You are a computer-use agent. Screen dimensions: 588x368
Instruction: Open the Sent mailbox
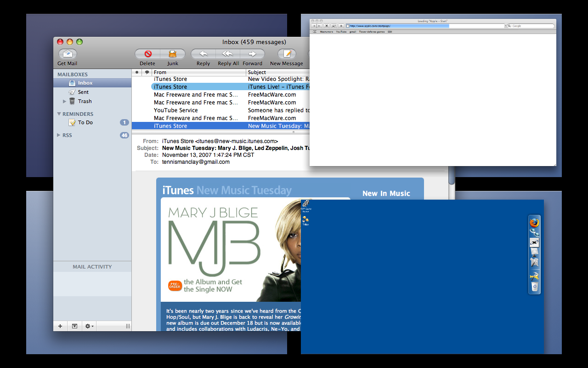(x=92, y=92)
